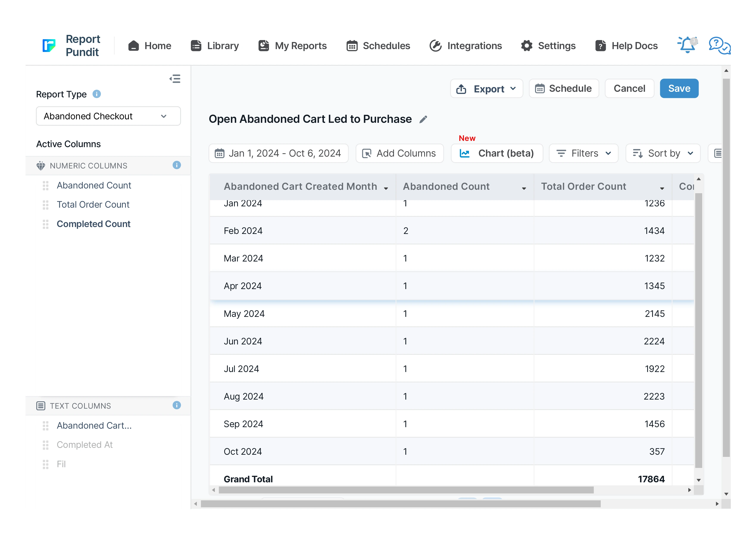Screen dimensions: 756x534
Task: Click the date range Jan 1 - Oct 6 field
Action: pos(278,153)
